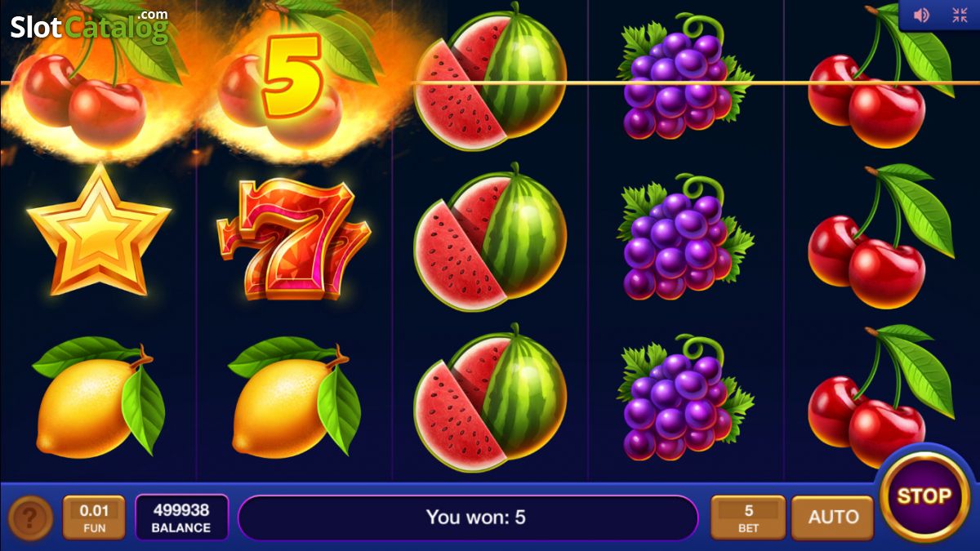Exit fullscreen with the collapse arrows icon

[960, 15]
